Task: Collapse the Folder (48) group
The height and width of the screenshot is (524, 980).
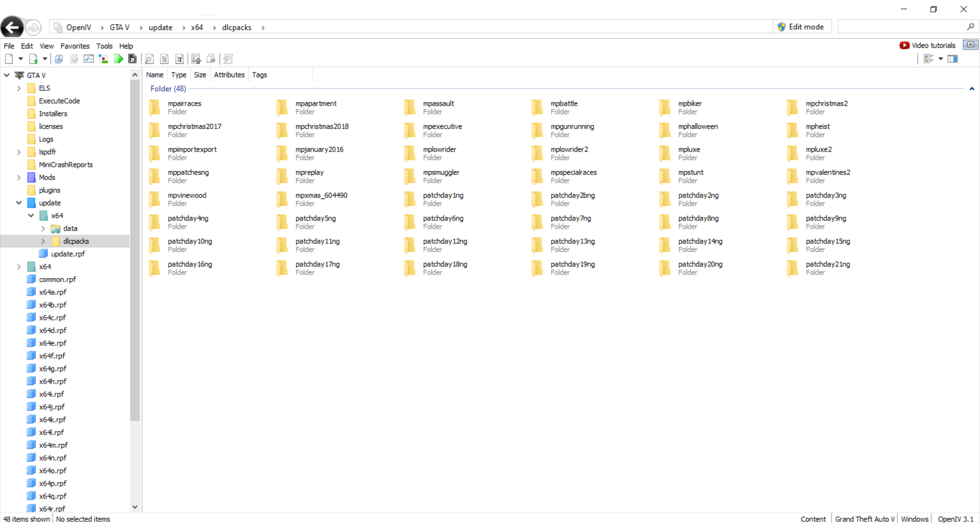Action: 972,89
